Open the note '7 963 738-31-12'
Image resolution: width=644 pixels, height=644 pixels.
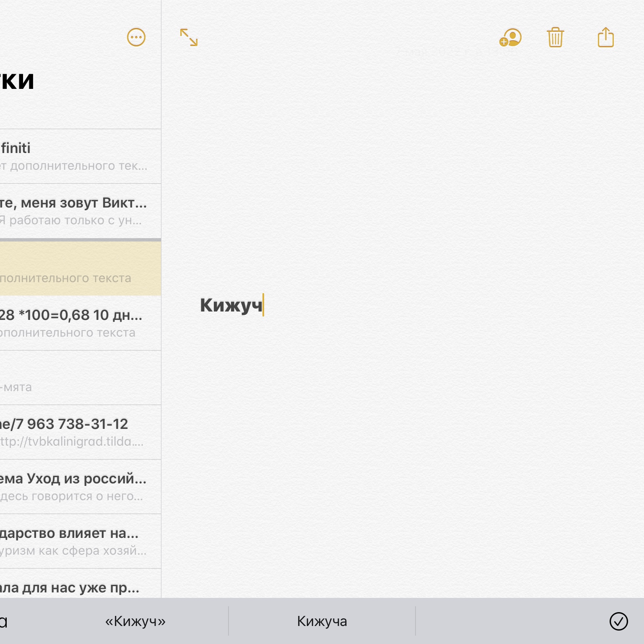click(x=80, y=432)
